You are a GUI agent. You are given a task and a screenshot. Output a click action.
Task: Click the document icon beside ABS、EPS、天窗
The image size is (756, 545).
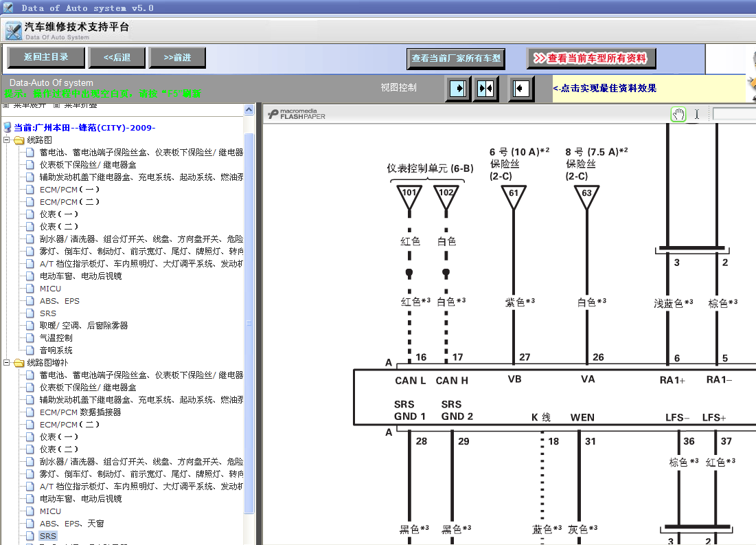(x=30, y=524)
